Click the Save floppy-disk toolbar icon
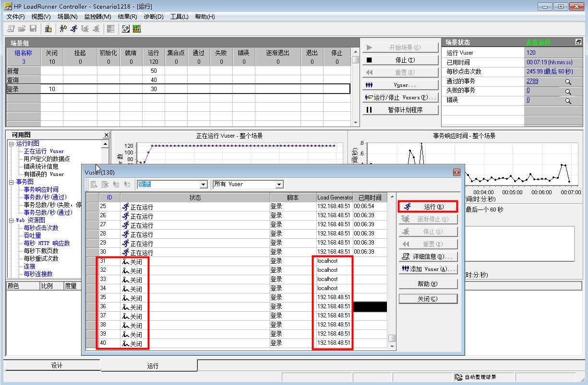 click(x=33, y=29)
